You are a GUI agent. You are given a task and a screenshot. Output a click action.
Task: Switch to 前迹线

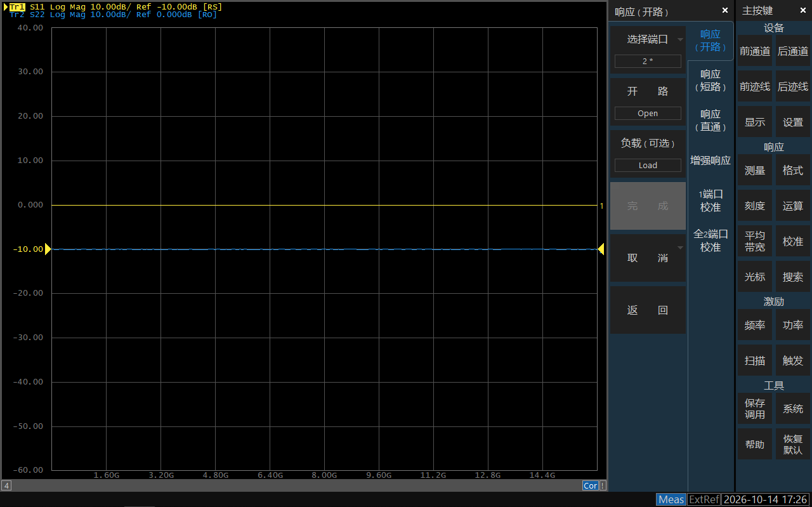pos(755,87)
